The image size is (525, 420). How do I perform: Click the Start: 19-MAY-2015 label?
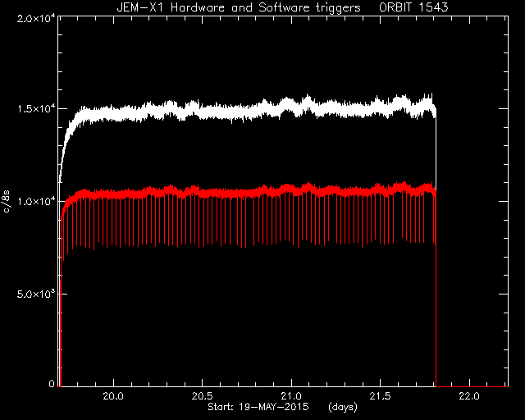pos(258,407)
